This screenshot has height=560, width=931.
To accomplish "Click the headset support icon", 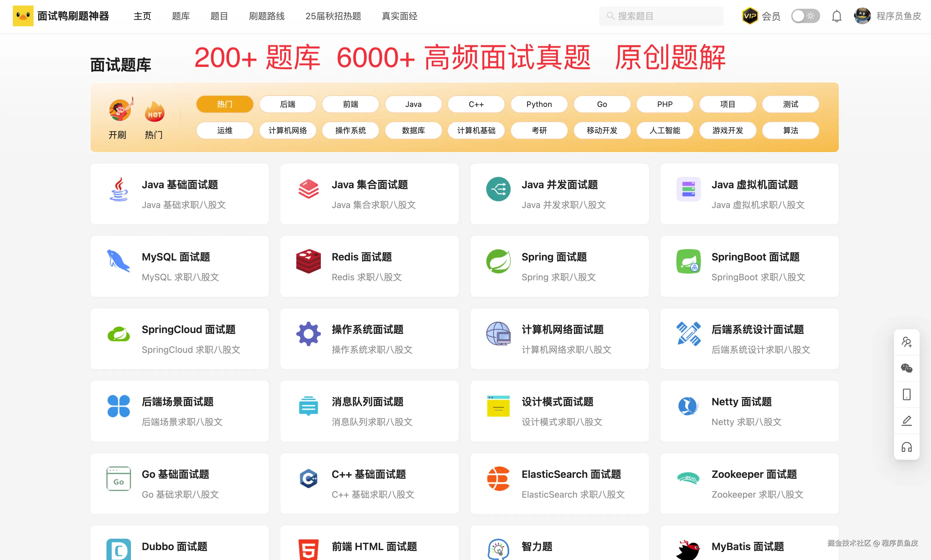I will (907, 447).
